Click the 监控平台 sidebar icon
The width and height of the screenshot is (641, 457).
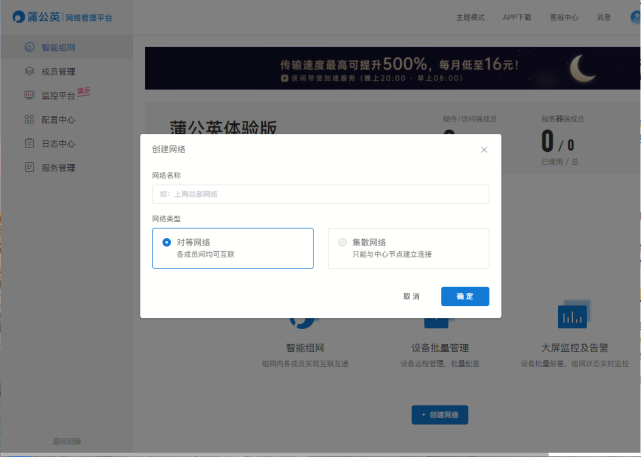pos(29,95)
